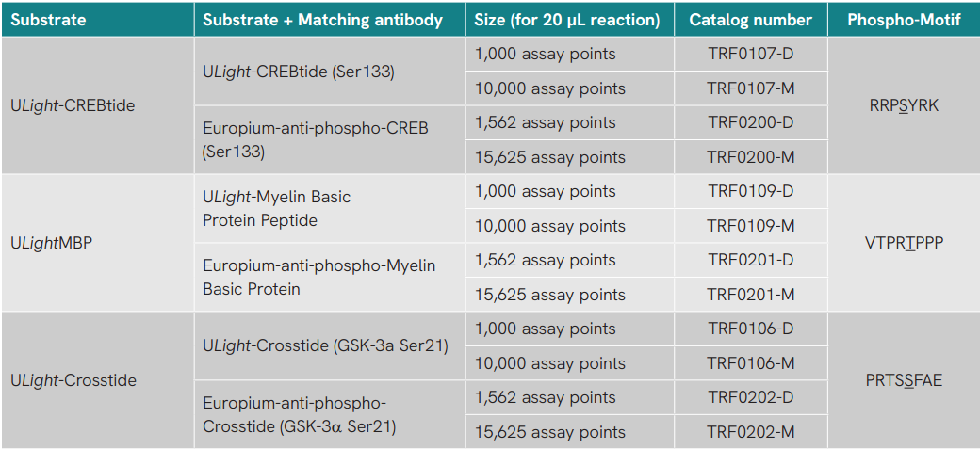Click the Phospho-Motif column header

[904, 20]
